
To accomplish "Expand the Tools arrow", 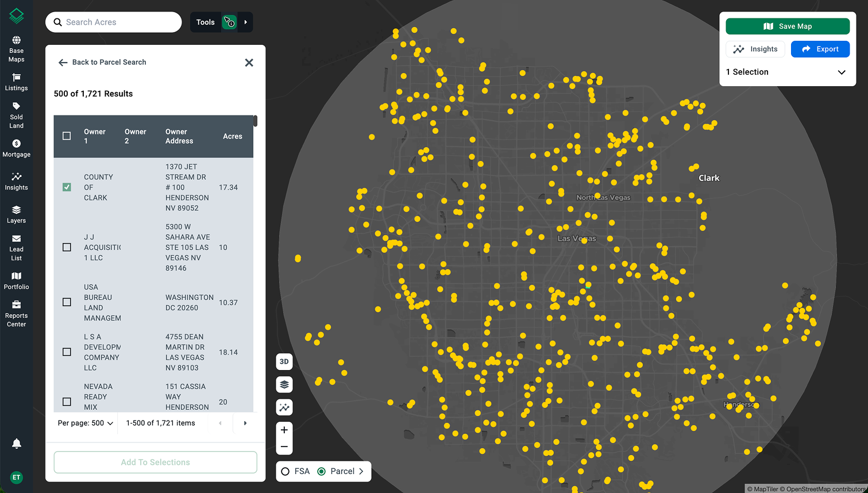I will point(245,22).
